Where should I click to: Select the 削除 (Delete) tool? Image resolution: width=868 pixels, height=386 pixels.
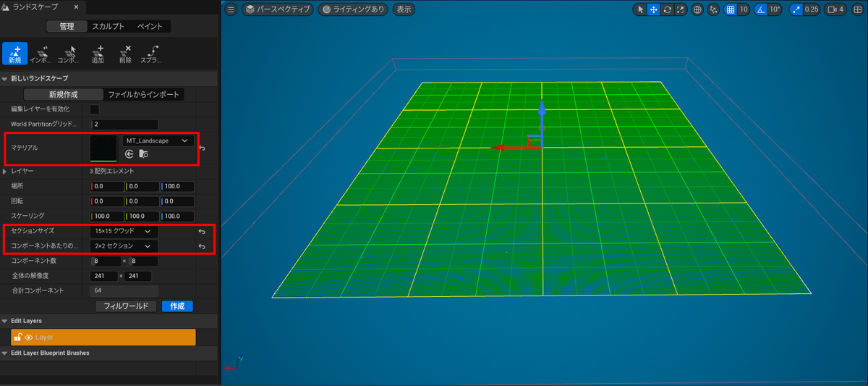pos(125,54)
